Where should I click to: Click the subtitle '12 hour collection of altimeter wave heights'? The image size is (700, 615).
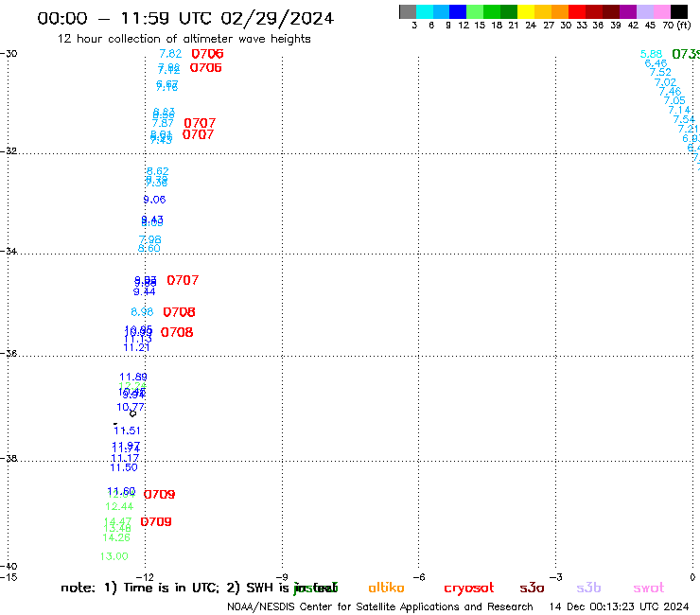pyautogui.click(x=184, y=39)
